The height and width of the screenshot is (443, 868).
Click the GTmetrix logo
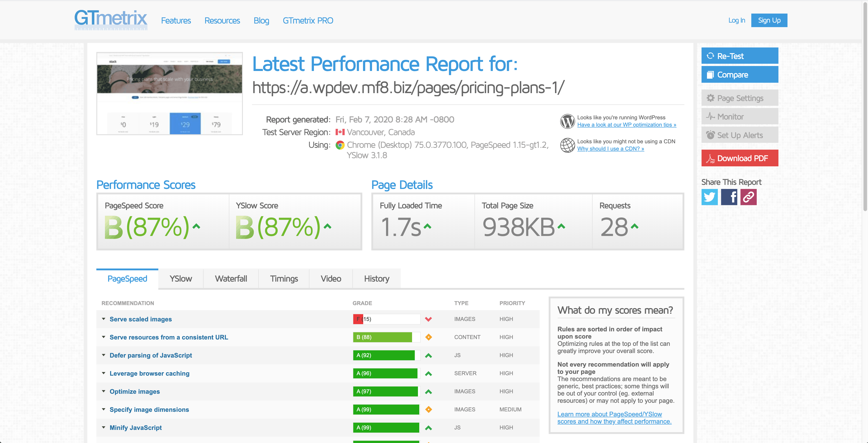(x=111, y=19)
